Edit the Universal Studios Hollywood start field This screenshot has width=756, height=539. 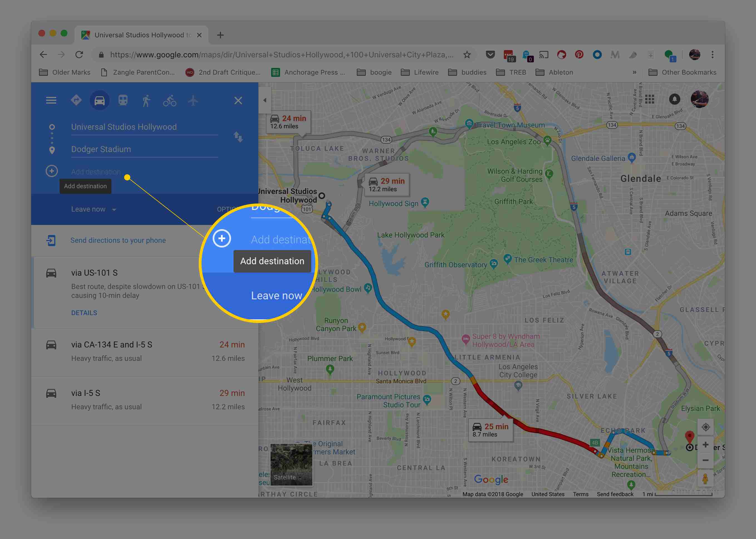click(x=144, y=127)
